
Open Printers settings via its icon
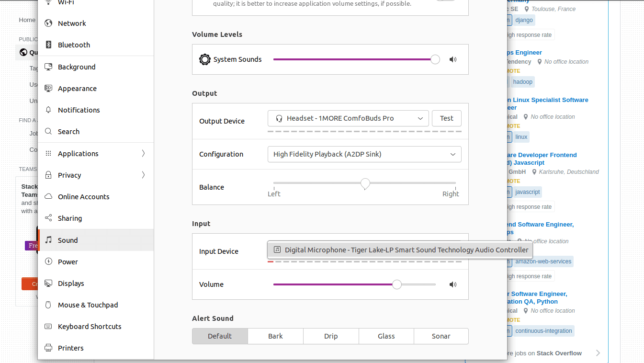coord(47,348)
